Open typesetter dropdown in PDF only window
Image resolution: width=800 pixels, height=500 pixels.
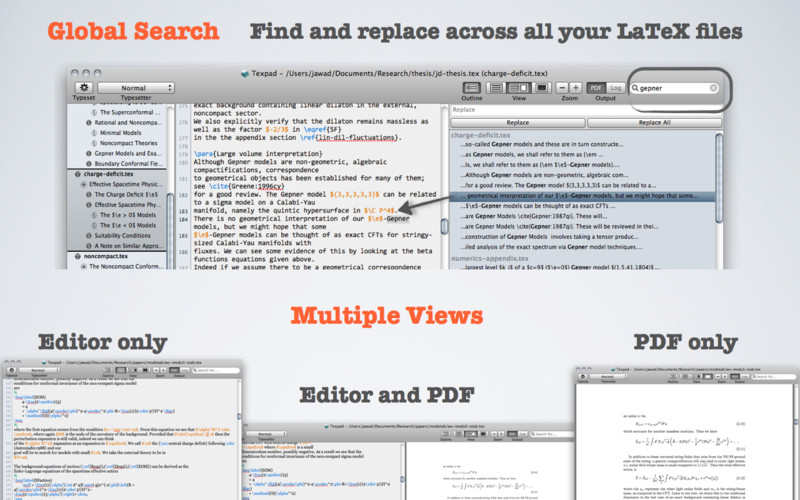tap(609, 377)
